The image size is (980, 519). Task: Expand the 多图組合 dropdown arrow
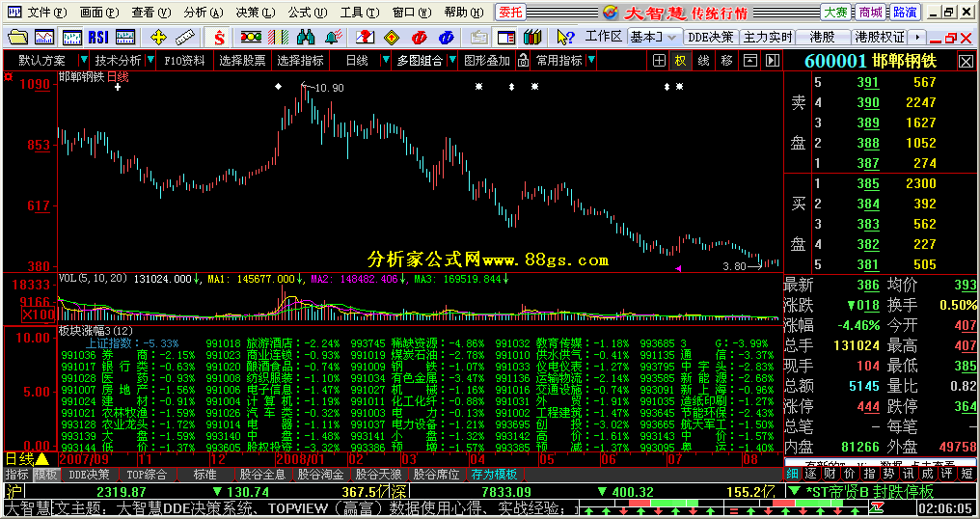click(452, 61)
